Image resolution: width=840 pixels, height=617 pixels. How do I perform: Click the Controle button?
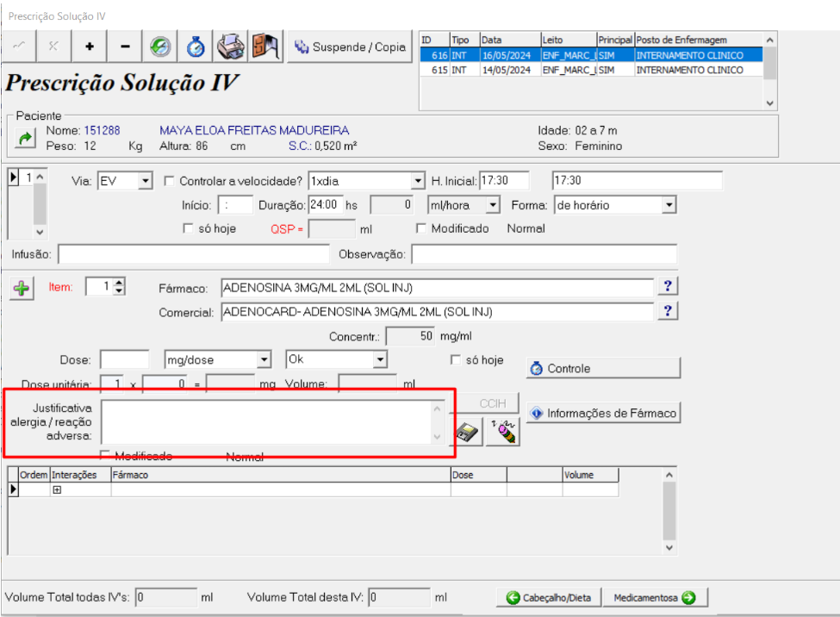[x=603, y=368]
